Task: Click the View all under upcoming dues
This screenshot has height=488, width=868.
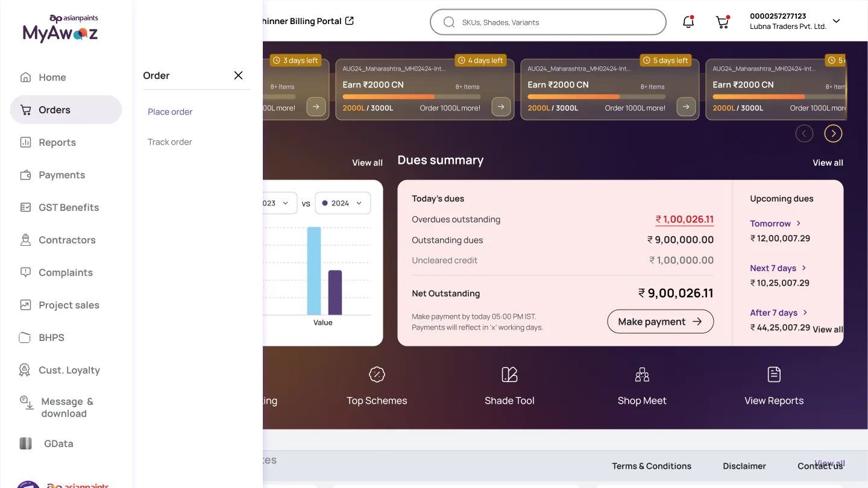Action: 828,329
